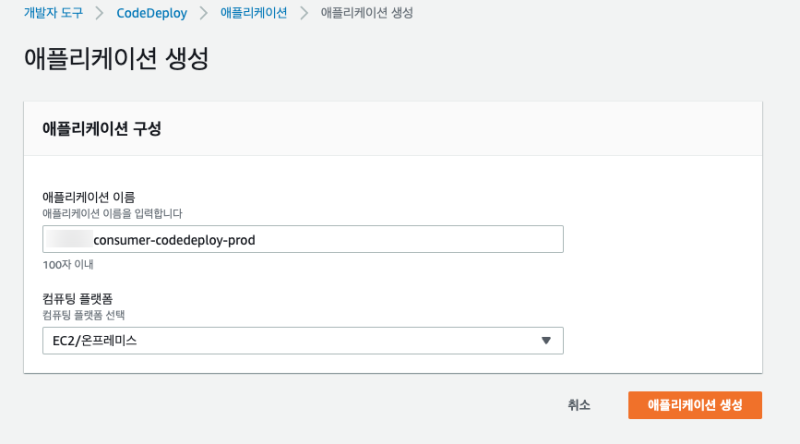Click the large 애플리케이션 생성 page heading
Image resolution: width=800 pixels, height=444 pixels.
click(x=115, y=58)
